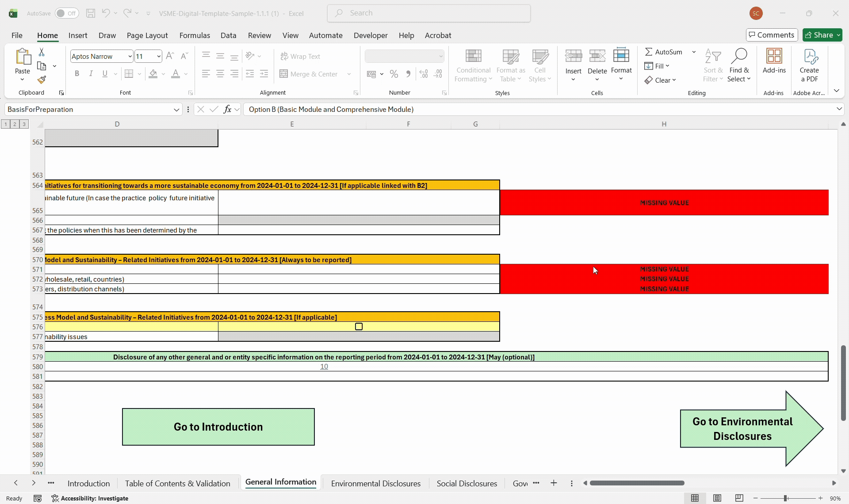The width and height of the screenshot is (849, 504).
Task: Switch to Page Layout view in status bar
Action: point(717,498)
